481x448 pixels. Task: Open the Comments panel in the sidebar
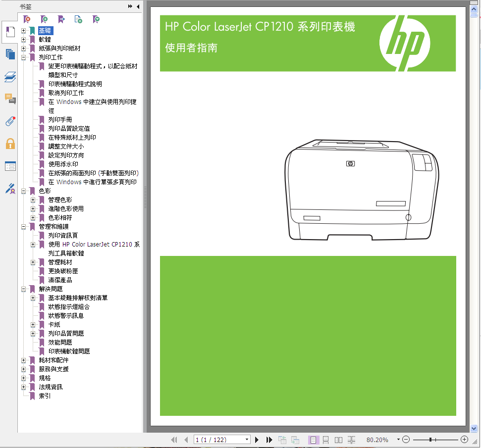tap(10, 99)
